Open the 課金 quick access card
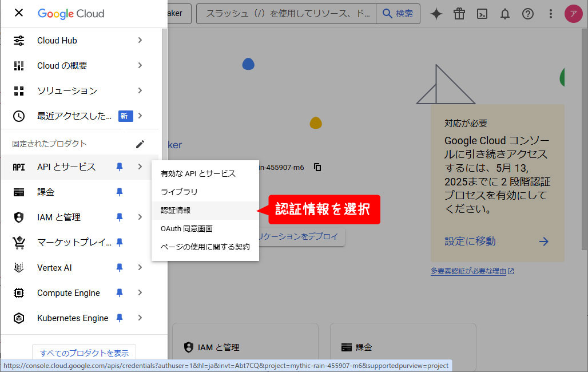The image size is (588, 372). [x=403, y=347]
